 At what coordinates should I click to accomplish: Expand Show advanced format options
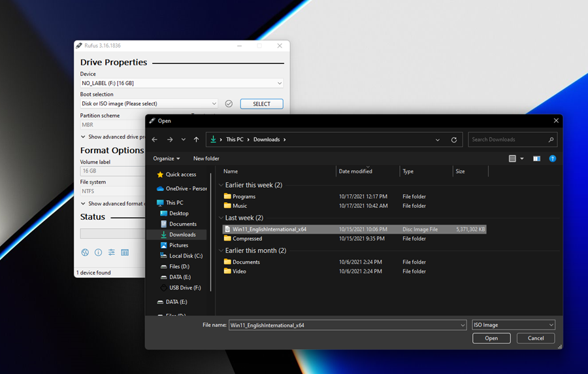113,204
